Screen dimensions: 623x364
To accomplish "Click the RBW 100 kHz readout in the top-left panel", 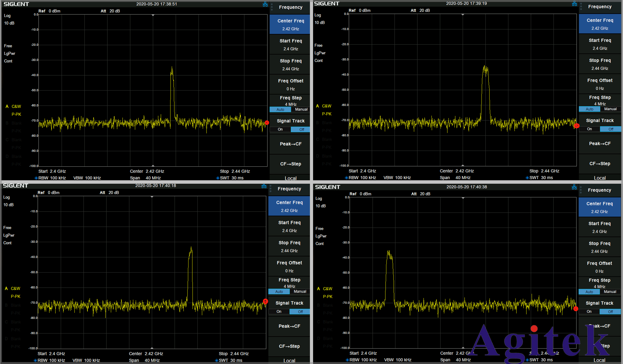I will pyautogui.click(x=52, y=178).
